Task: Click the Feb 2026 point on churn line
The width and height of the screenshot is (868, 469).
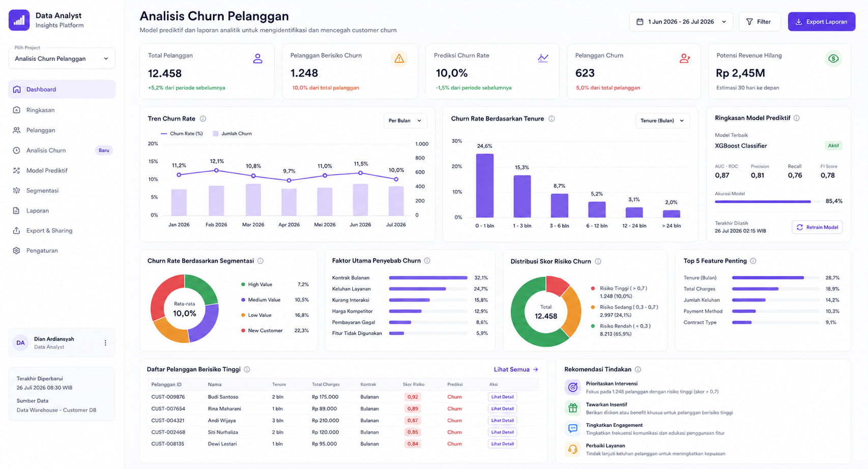Action: [x=216, y=170]
